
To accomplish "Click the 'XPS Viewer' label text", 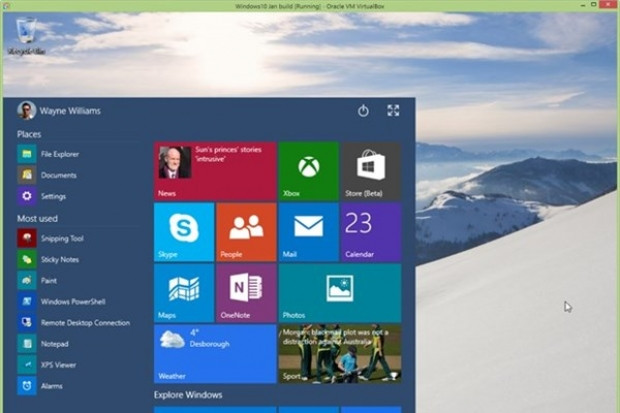I will click(59, 365).
